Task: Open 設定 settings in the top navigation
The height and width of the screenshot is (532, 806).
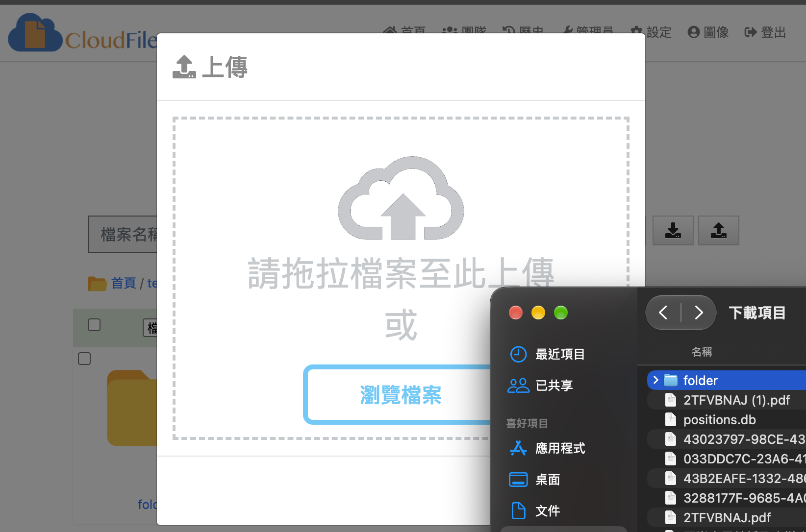Action: pos(651,32)
